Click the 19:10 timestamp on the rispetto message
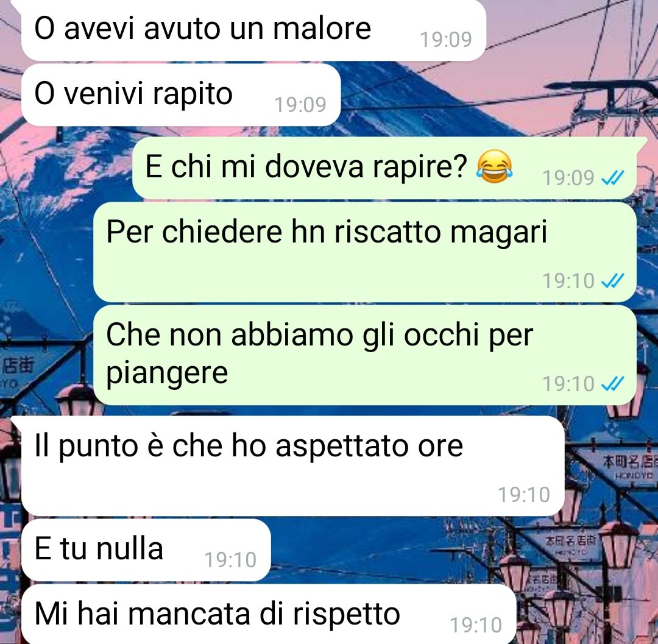Image resolution: width=658 pixels, height=644 pixels. pyautogui.click(x=476, y=625)
